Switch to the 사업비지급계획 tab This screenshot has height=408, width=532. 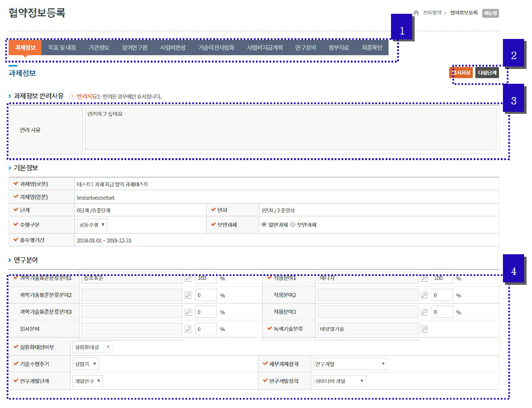265,47
